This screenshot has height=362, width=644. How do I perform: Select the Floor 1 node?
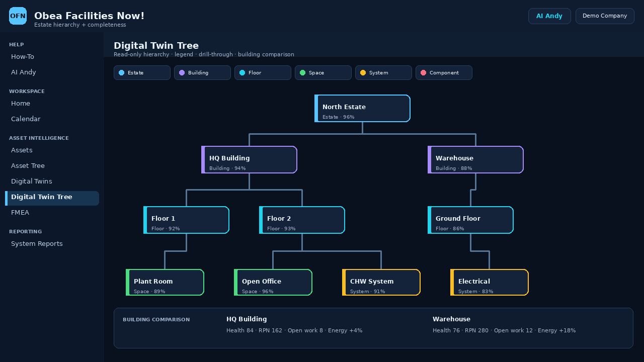pyautogui.click(x=186, y=220)
